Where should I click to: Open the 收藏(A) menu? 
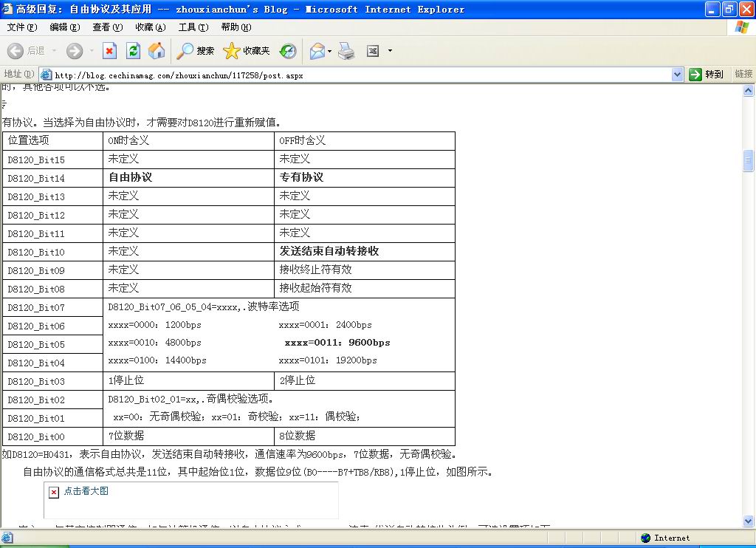(150, 27)
